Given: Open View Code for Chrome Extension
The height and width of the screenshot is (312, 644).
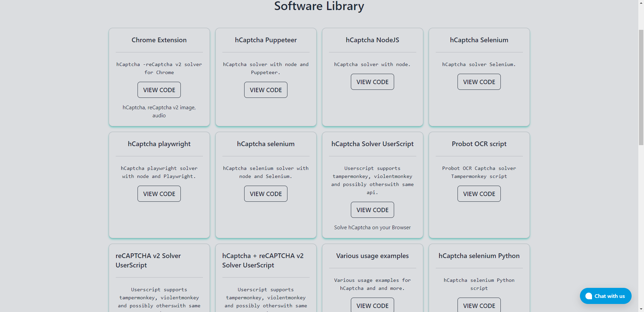Looking at the screenshot, I should pyautogui.click(x=159, y=90).
